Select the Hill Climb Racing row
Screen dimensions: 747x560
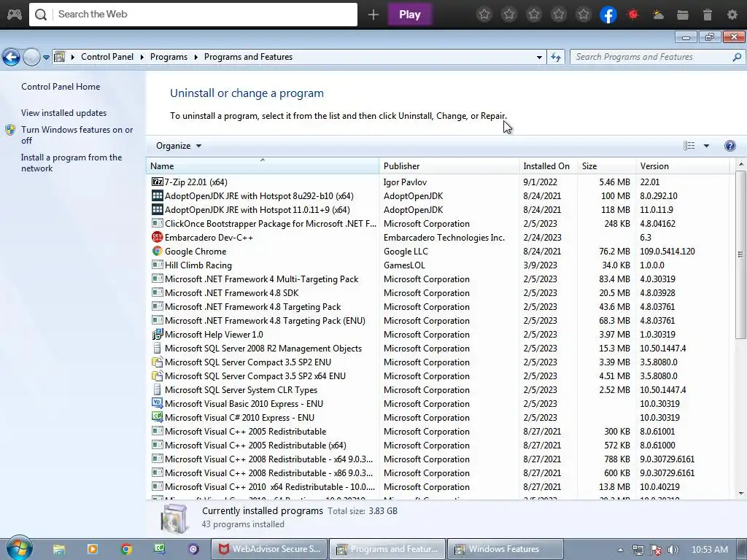pos(438,265)
